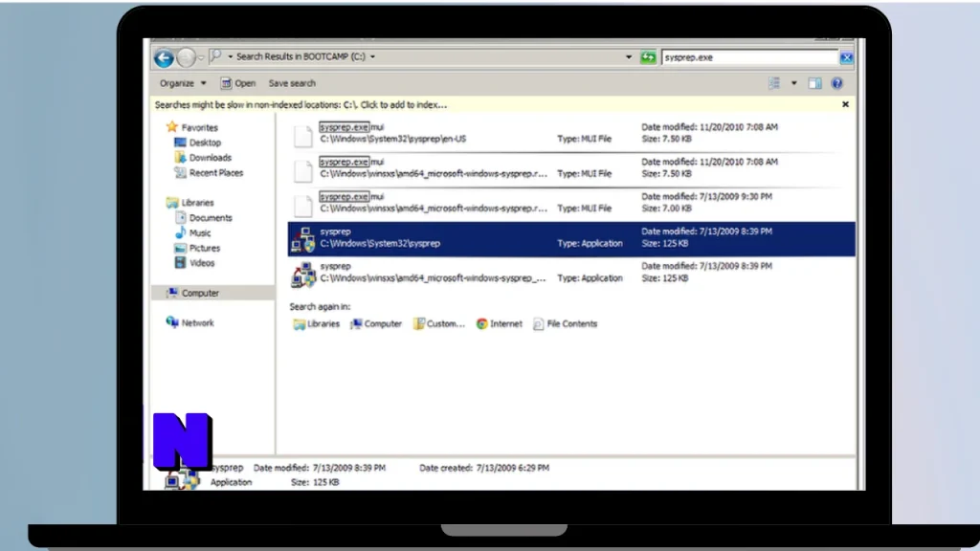The width and height of the screenshot is (980, 551).
Task: Search again in Libraries
Action: coord(316,323)
